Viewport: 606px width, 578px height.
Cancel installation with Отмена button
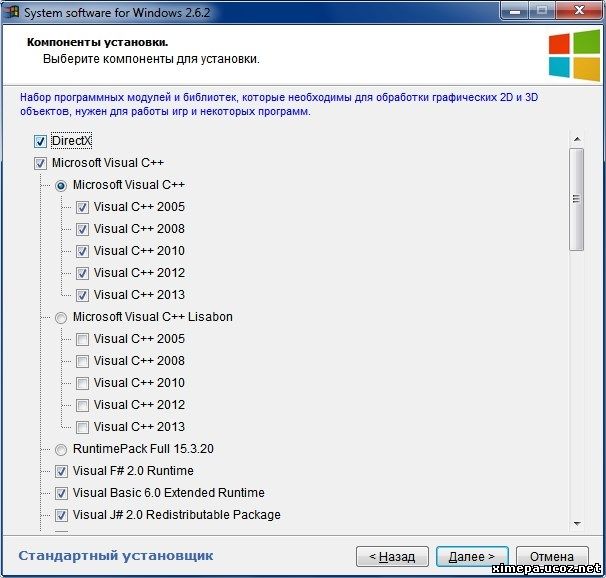552,556
